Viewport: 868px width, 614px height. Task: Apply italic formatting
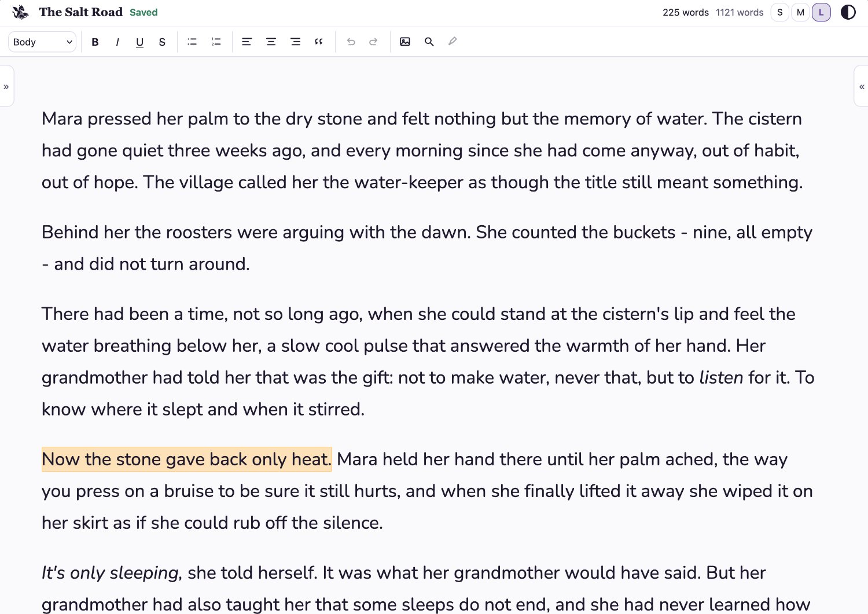point(117,42)
